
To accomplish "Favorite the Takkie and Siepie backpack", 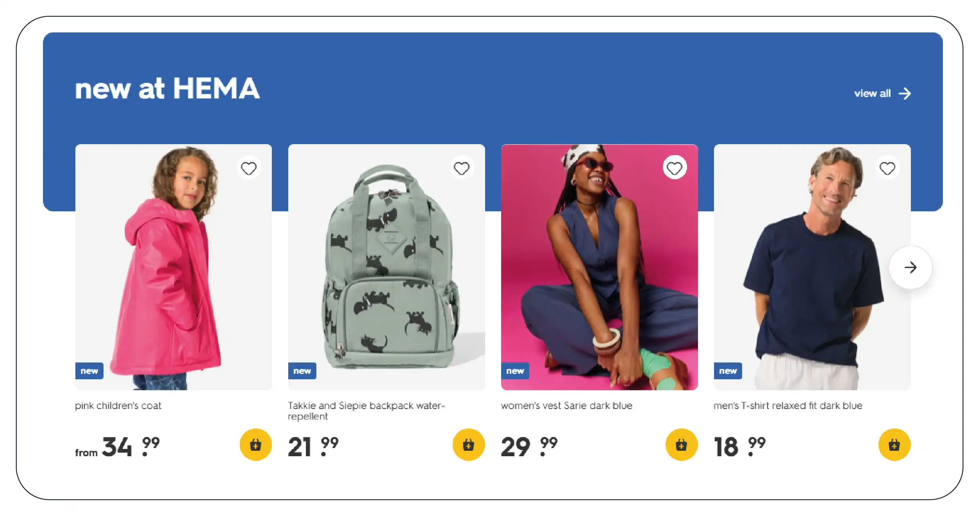I will tap(461, 168).
